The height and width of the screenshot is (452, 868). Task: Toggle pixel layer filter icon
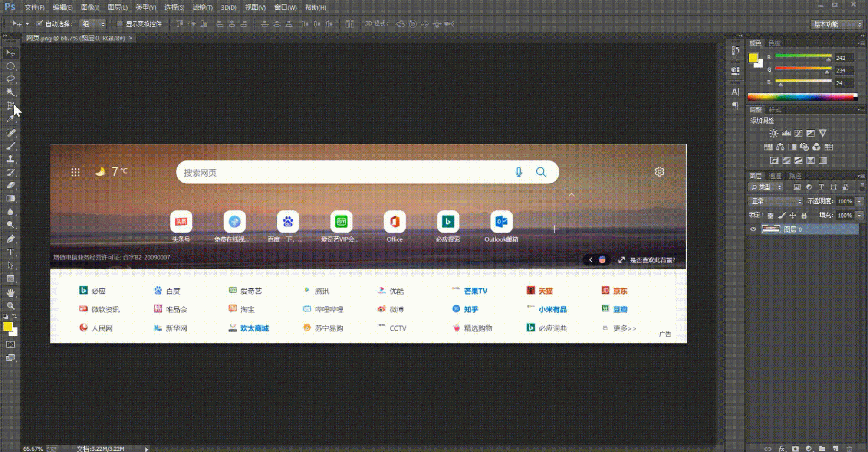(x=797, y=187)
